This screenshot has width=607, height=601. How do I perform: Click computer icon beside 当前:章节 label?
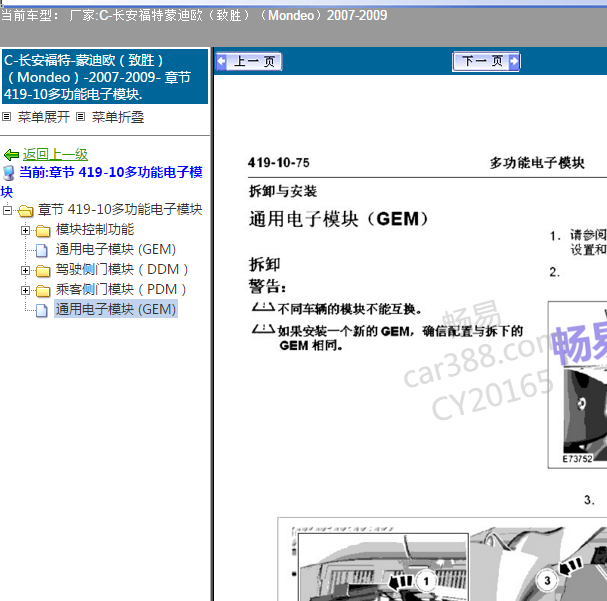point(9,173)
